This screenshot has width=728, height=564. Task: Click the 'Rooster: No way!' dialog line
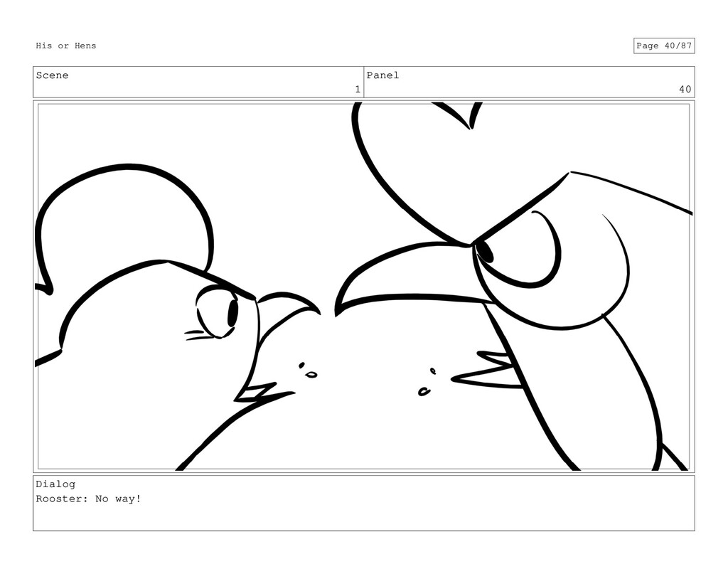tap(88, 499)
